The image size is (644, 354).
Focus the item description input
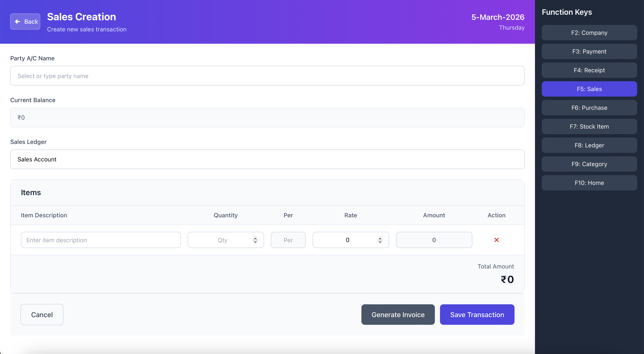coord(101,240)
